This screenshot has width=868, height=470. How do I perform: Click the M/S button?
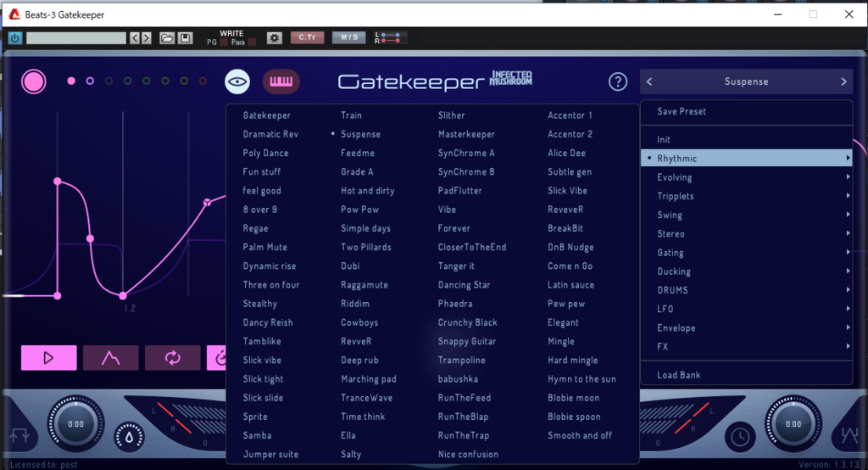click(348, 37)
